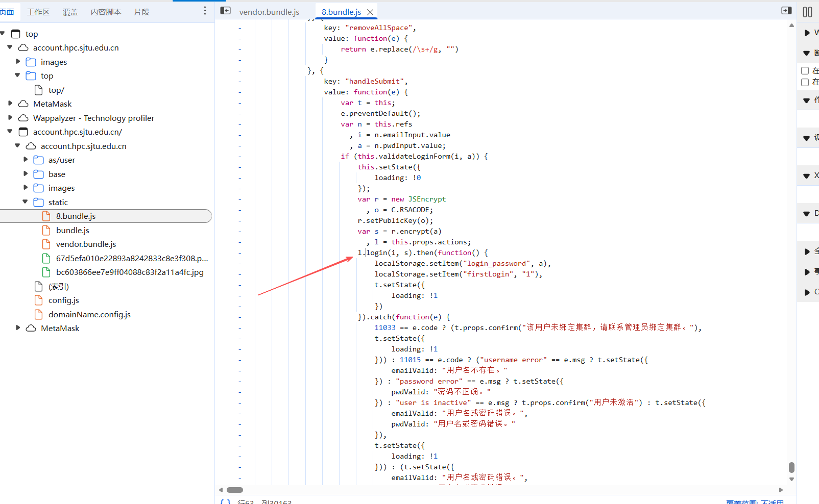Click the as/user folder icon

point(39,160)
